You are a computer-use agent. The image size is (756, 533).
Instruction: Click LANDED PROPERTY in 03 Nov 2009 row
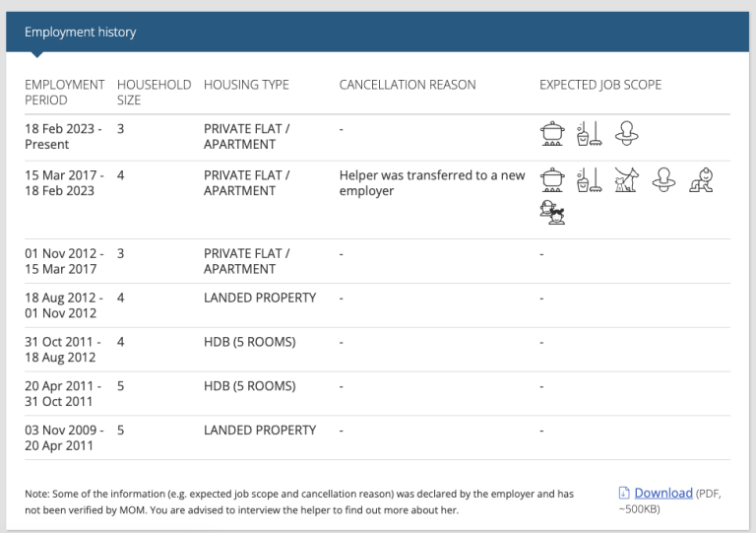260,430
